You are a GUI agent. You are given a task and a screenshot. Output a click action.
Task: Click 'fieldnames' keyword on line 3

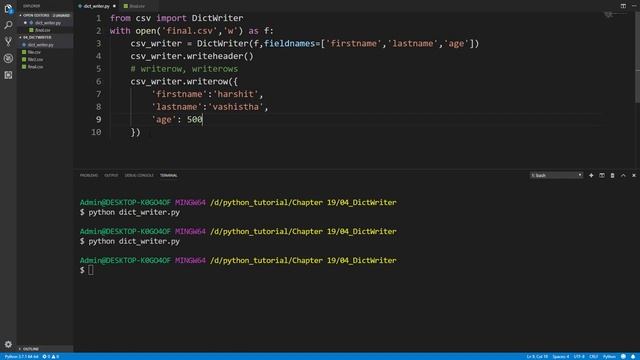[x=289, y=43]
